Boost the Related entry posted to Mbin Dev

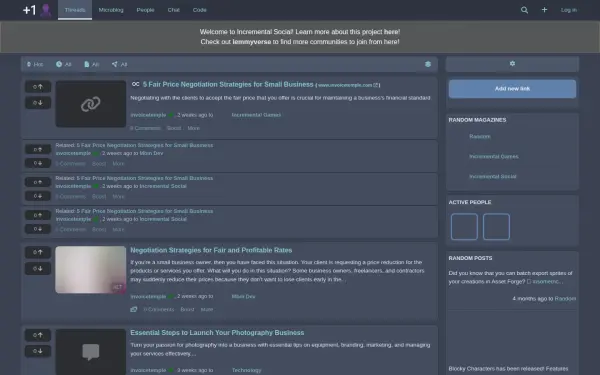99,163
